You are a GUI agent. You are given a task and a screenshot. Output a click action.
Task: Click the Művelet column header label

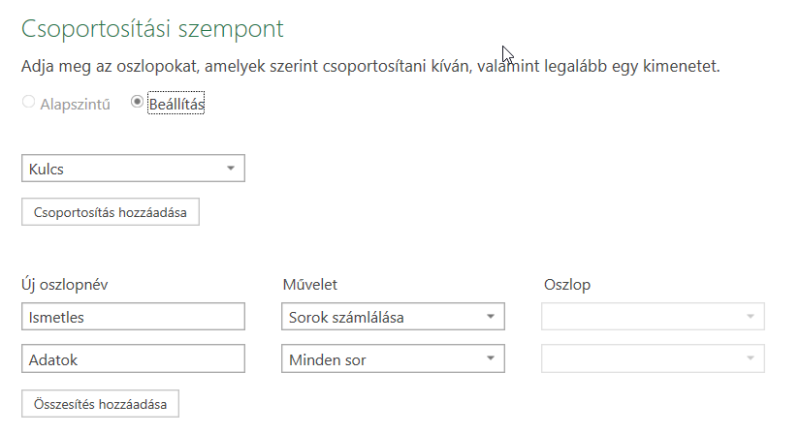[x=315, y=285]
